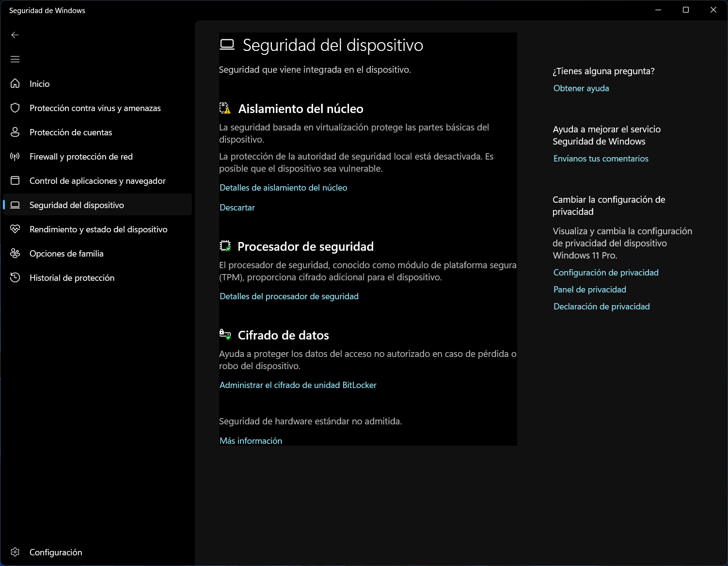Click the security processor chip icon
This screenshot has width=728, height=566.
(x=225, y=246)
